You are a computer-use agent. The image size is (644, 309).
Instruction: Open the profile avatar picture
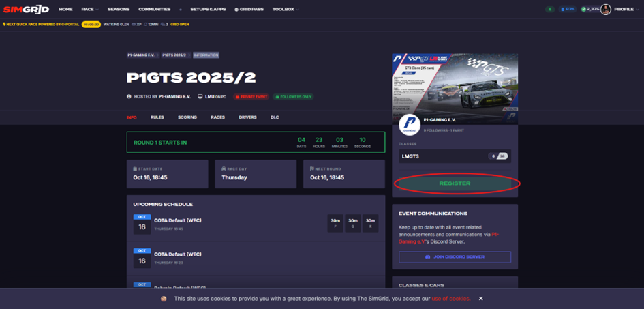[x=605, y=9]
